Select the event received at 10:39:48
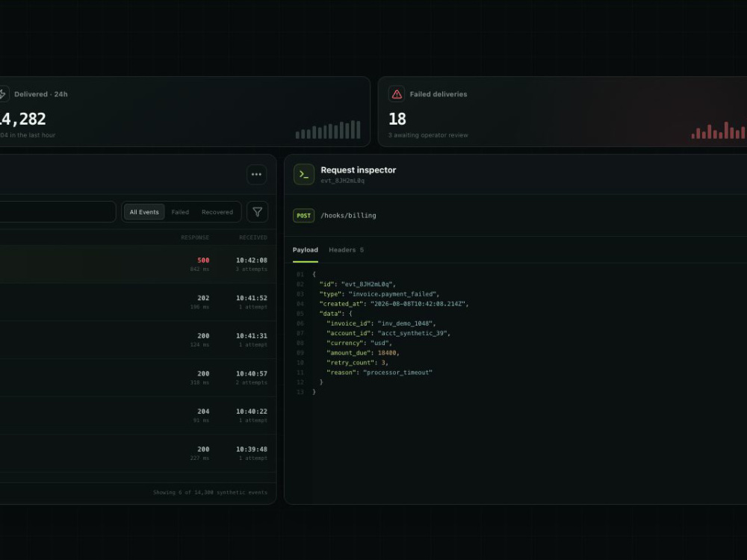This screenshot has height=560, width=747. [x=137, y=453]
